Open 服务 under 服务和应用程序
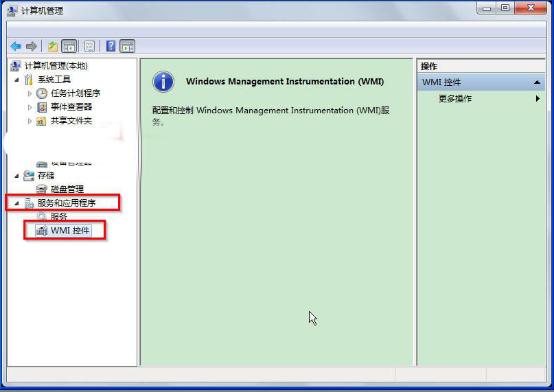554x392 pixels. 59,216
